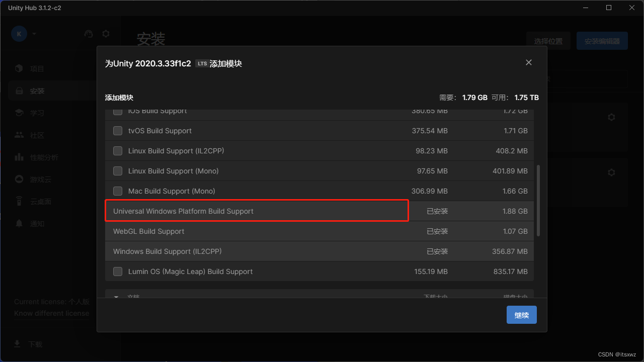Open the 下载 downloads panel
The height and width of the screenshot is (362, 644).
(28, 344)
